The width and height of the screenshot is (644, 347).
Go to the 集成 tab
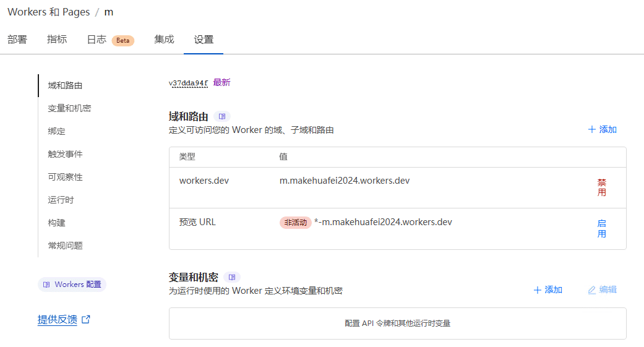(164, 40)
